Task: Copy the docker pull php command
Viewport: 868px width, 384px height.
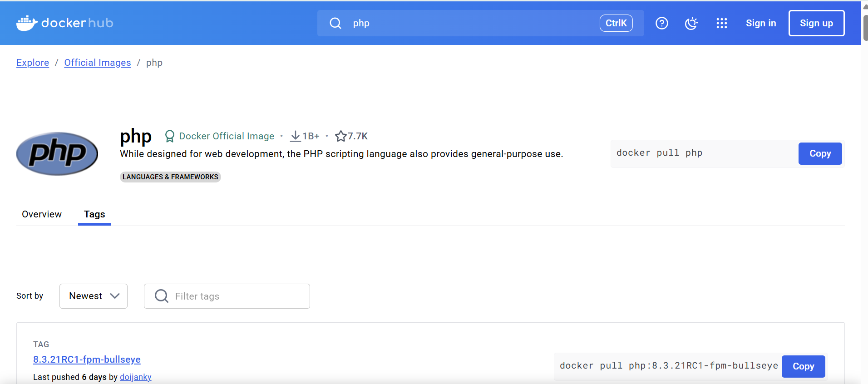Action: coord(820,154)
